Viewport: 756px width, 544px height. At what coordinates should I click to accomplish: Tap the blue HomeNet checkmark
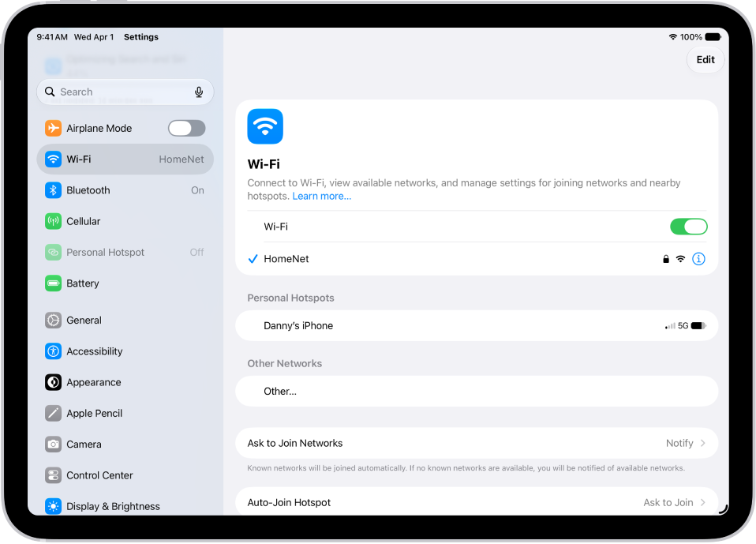pos(253,259)
